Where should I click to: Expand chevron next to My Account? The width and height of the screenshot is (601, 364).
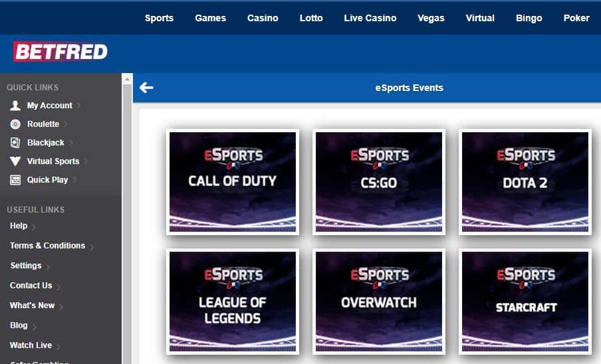[x=78, y=106]
